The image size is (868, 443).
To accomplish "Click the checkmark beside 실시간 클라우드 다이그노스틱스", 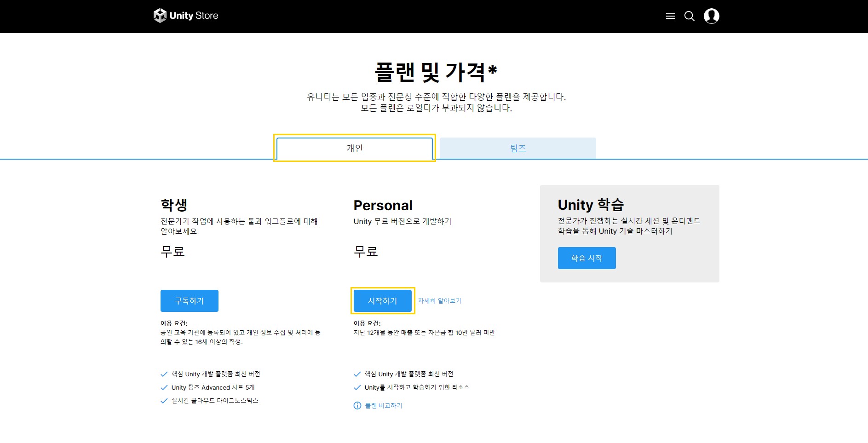I will pos(164,401).
